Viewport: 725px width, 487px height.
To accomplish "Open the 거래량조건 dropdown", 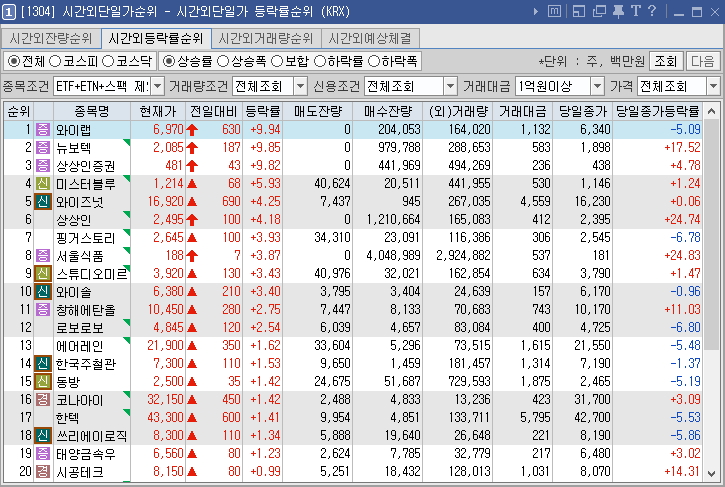I will click(301, 86).
